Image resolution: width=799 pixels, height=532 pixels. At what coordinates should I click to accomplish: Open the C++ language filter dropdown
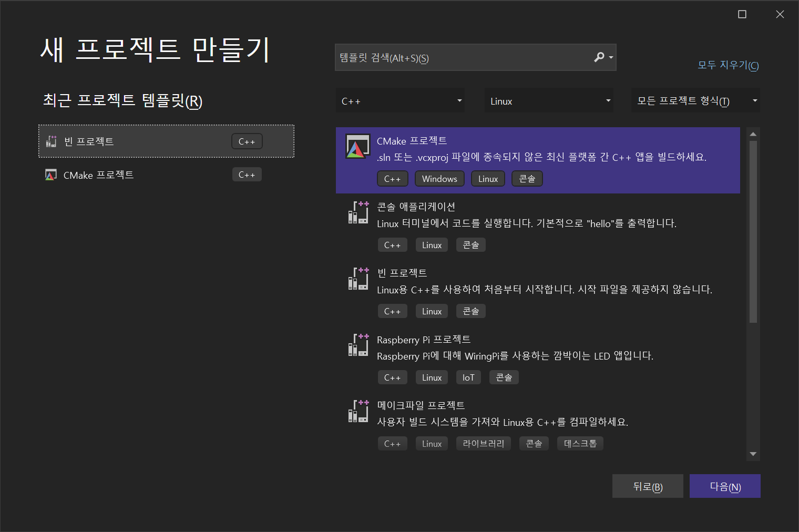pos(401,100)
